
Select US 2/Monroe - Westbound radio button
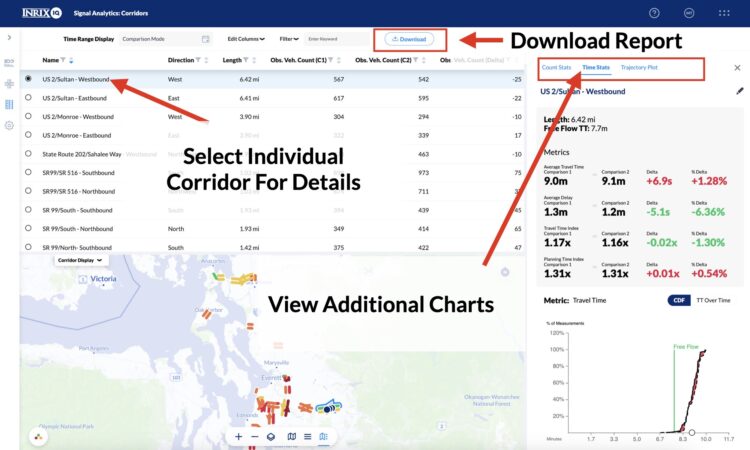[x=28, y=116]
